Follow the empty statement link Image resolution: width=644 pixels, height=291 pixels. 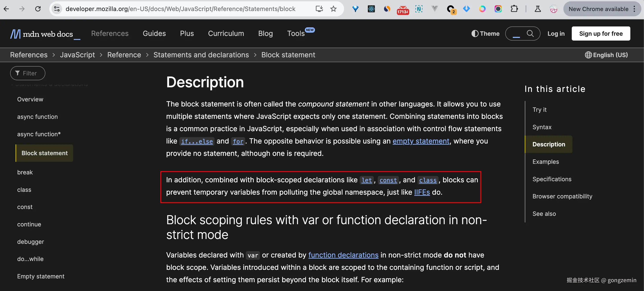pos(421,141)
